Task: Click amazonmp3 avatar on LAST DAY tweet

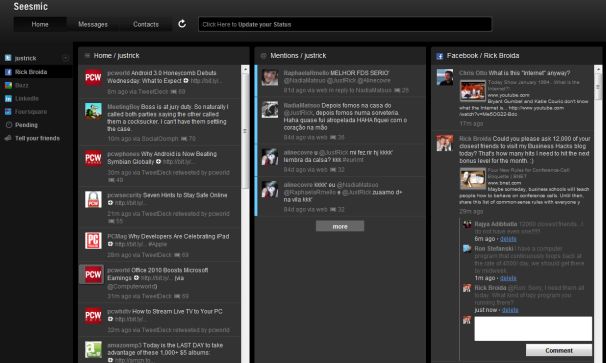Action: pyautogui.click(x=93, y=349)
